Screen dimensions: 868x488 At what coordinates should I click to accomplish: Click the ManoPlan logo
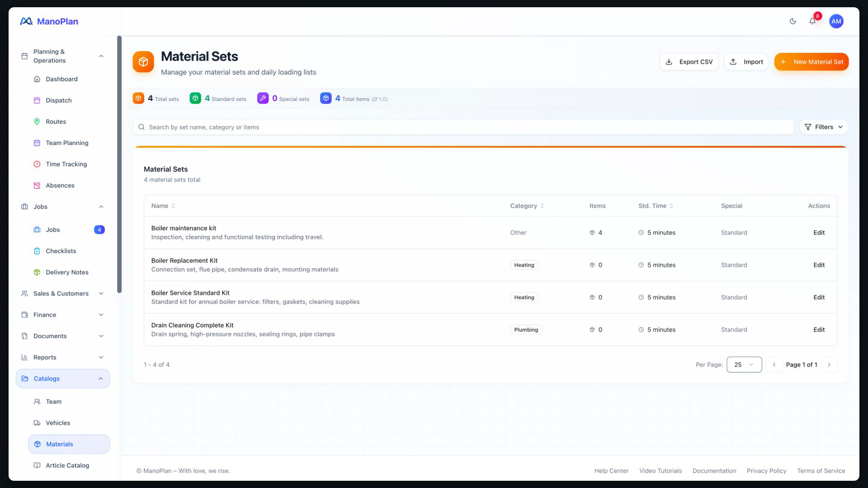[x=49, y=21]
